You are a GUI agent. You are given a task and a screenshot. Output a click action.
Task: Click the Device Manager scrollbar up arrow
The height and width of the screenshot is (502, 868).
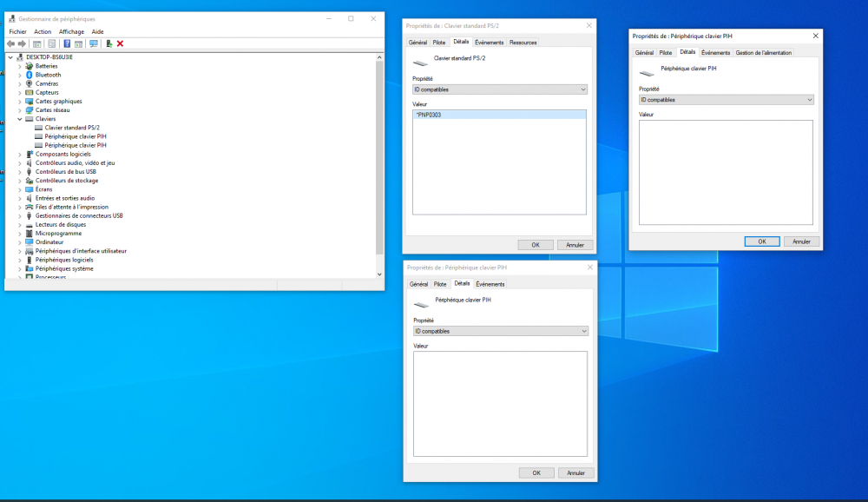coord(379,57)
